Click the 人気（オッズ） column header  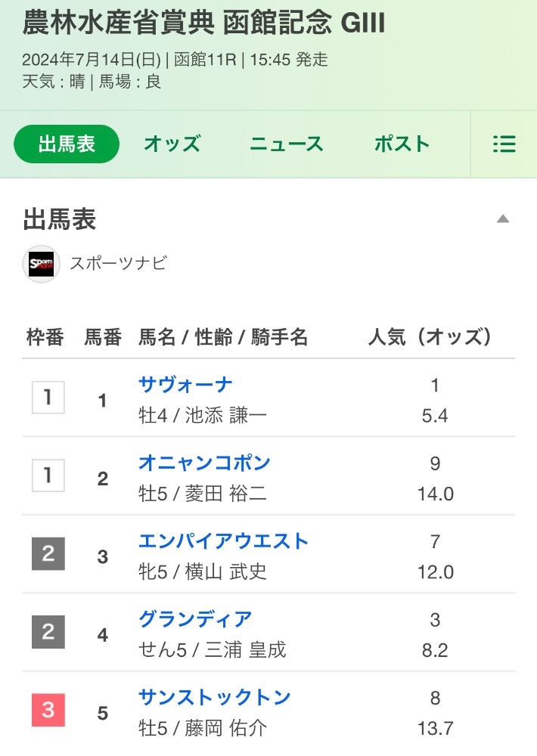pyautogui.click(x=430, y=337)
